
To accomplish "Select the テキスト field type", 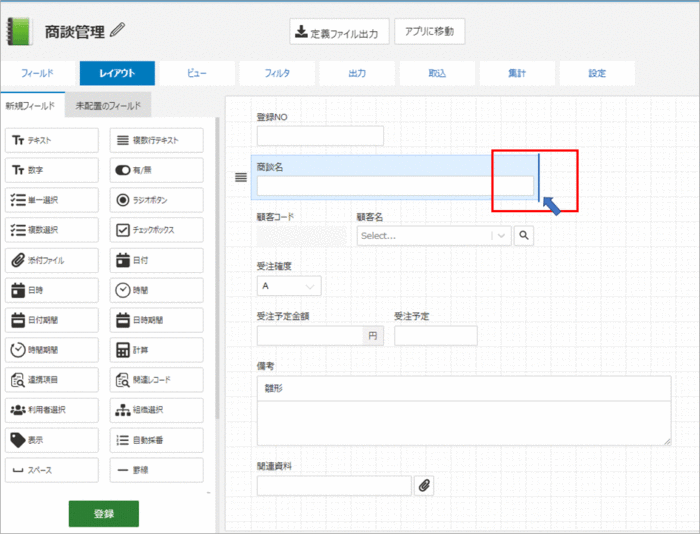I will (x=52, y=140).
